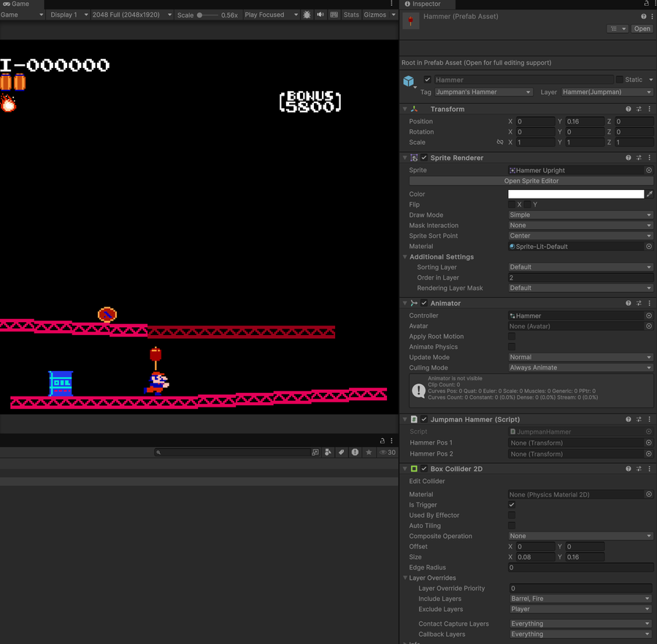This screenshot has height=644, width=657.
Task: Click Open Sprite Editor button
Action: pyautogui.click(x=531, y=181)
